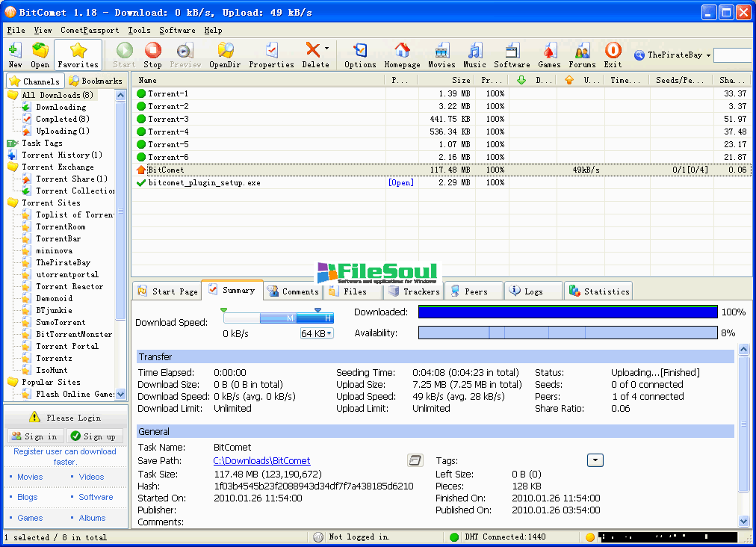This screenshot has height=547, width=756.
Task: Toggle the Favorites panel button
Action: (x=78, y=55)
